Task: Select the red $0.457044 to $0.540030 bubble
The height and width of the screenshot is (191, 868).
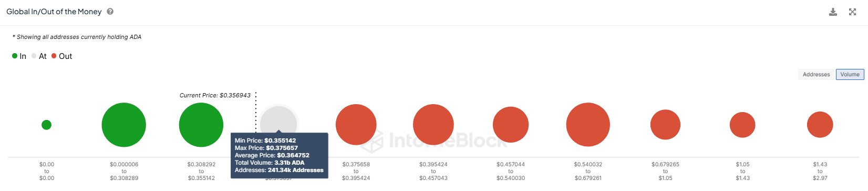Action: (x=511, y=125)
